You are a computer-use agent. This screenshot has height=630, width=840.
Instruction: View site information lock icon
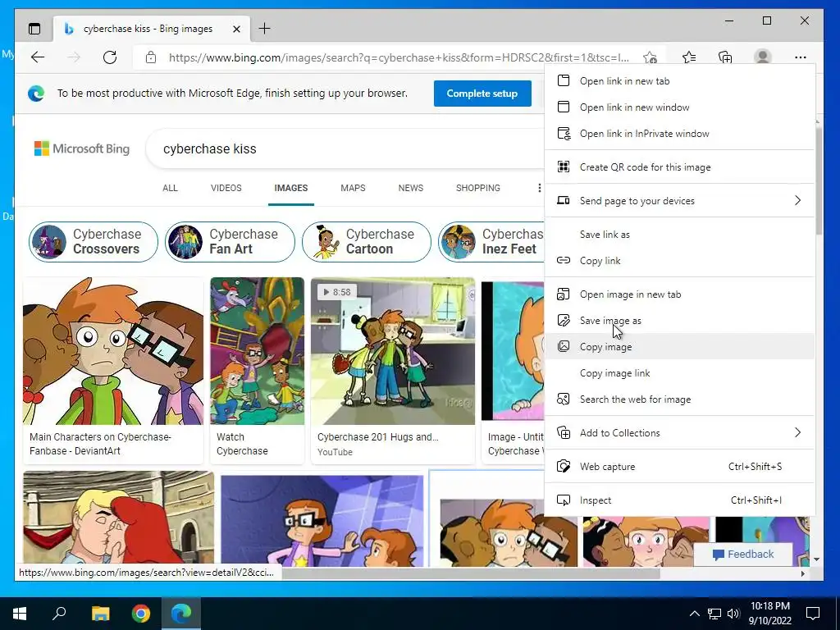151,57
